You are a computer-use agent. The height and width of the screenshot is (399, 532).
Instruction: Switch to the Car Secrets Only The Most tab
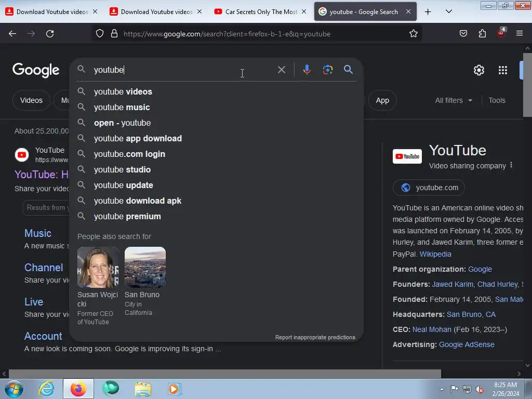[261, 12]
